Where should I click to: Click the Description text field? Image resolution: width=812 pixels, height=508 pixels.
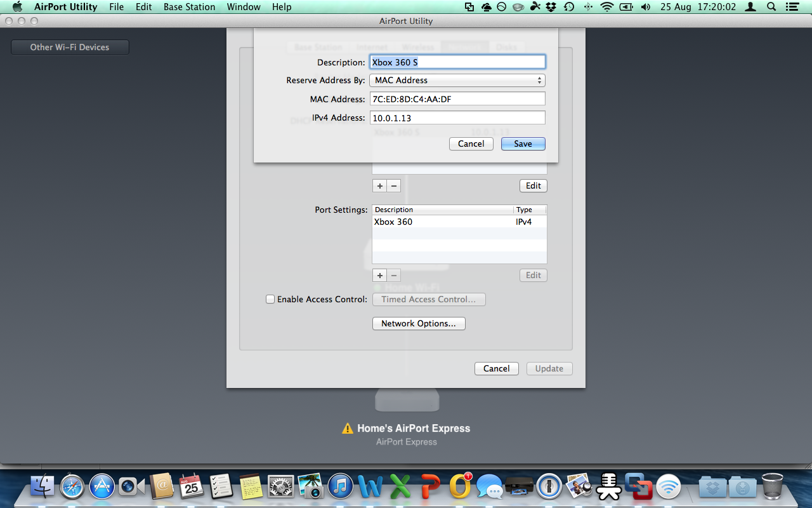457,62
